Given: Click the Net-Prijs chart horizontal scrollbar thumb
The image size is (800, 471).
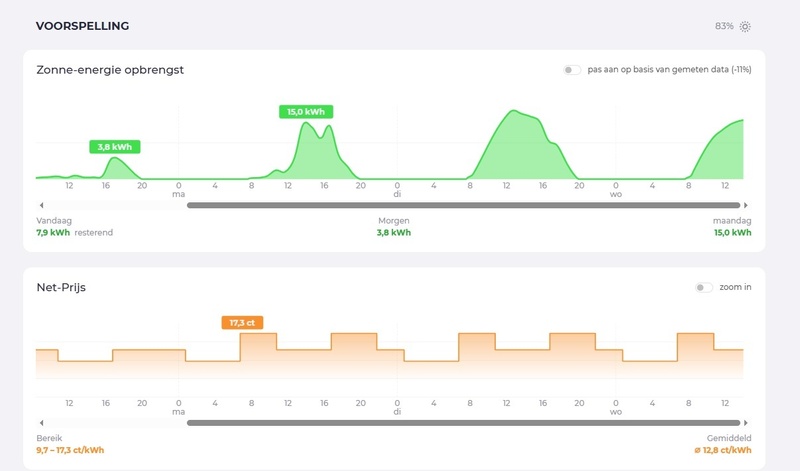Looking at the screenshot, I should (x=463, y=423).
